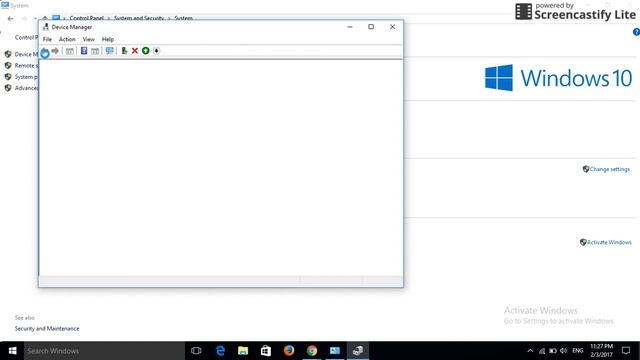Open Task View from the taskbar
This screenshot has width=640, height=360.
[x=196, y=351]
